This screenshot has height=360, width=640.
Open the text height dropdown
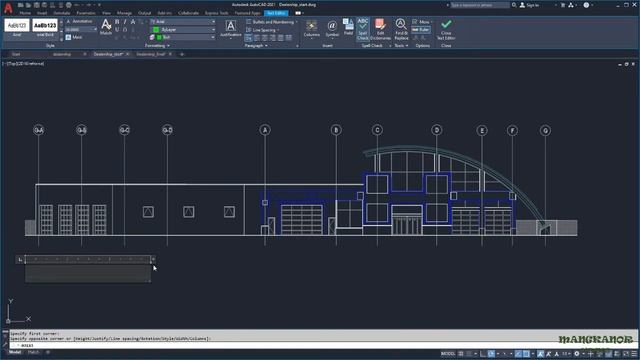coord(81,29)
